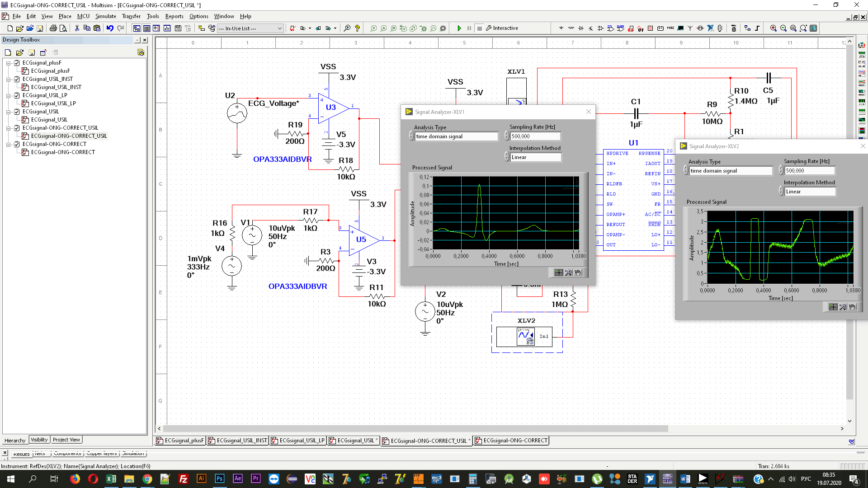Select ECGsignal_USIL_INST schematic in tree
The height and width of the screenshot is (488, 868).
pyautogui.click(x=56, y=87)
